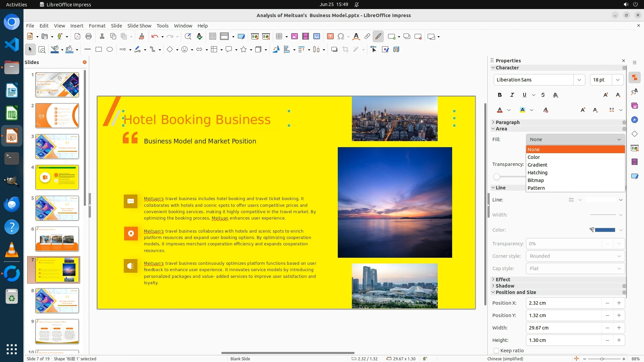This screenshot has height=362, width=644.
Task: Click the Display Grid toolbar icon
Action: click(x=212, y=37)
